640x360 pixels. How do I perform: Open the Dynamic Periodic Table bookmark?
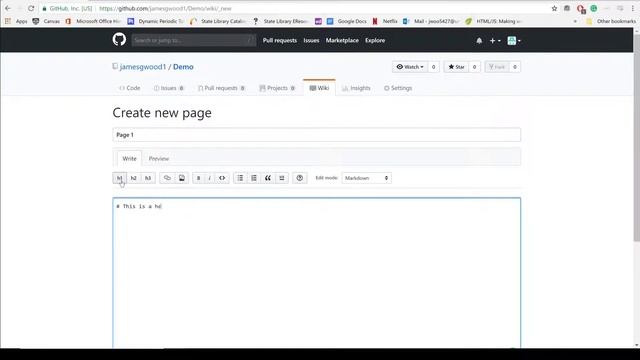(156, 21)
